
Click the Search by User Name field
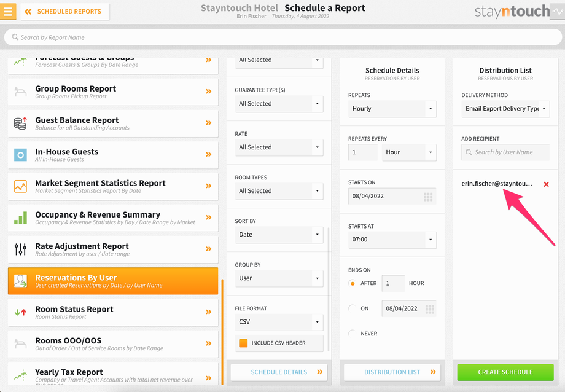505,152
